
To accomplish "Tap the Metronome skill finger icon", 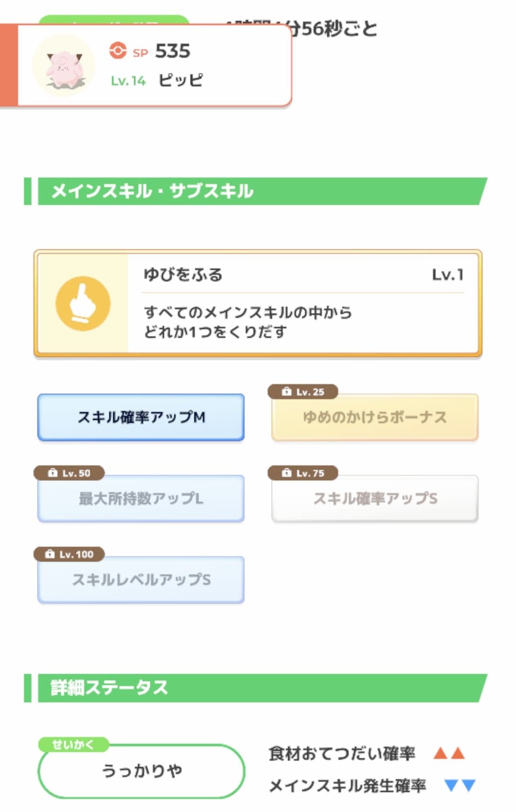I will [83, 304].
